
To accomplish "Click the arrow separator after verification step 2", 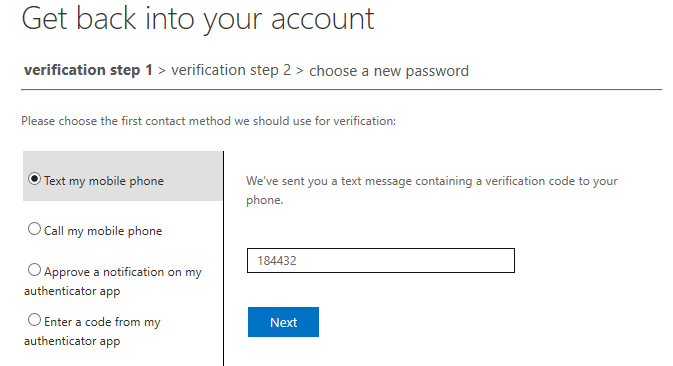I will click(x=300, y=70).
